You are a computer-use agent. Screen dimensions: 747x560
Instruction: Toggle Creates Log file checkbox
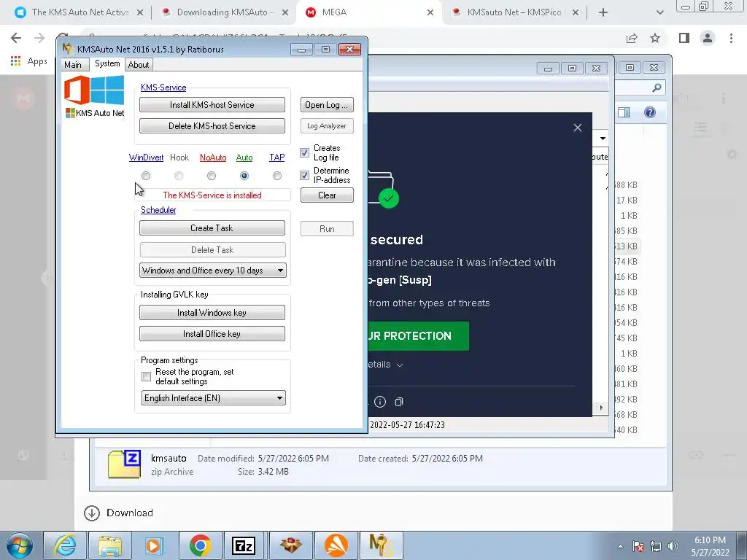(x=304, y=153)
